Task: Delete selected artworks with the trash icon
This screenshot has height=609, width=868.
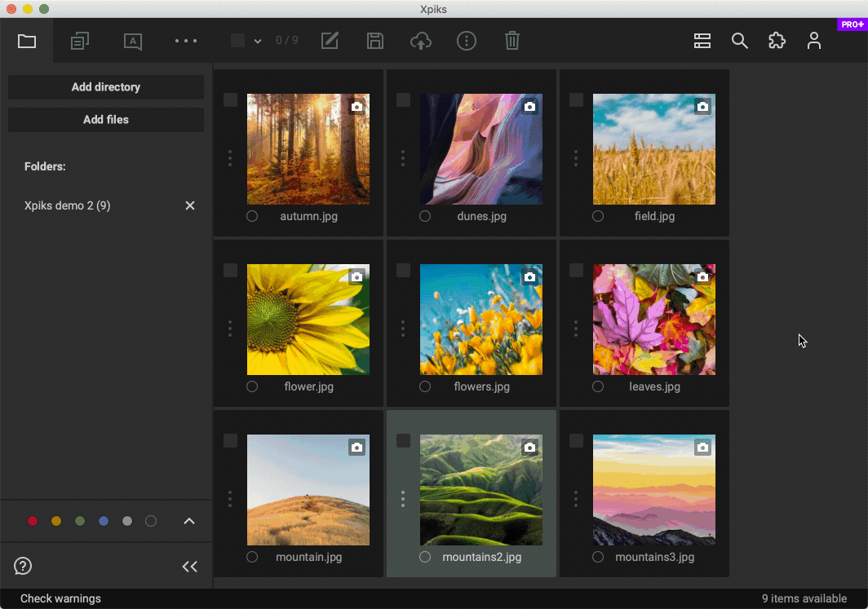Action: [x=512, y=41]
